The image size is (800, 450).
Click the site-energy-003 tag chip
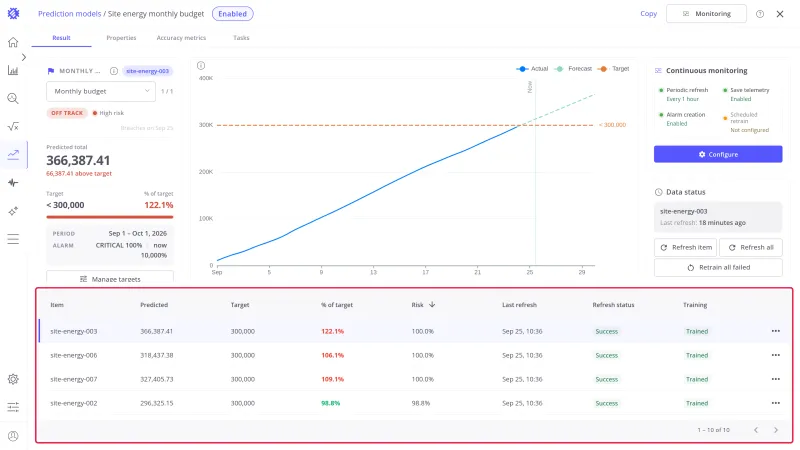point(147,71)
